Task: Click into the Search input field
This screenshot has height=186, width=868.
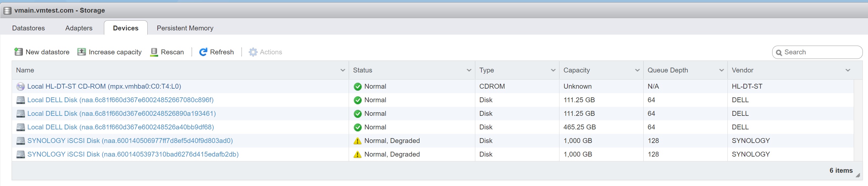Action: (820, 52)
